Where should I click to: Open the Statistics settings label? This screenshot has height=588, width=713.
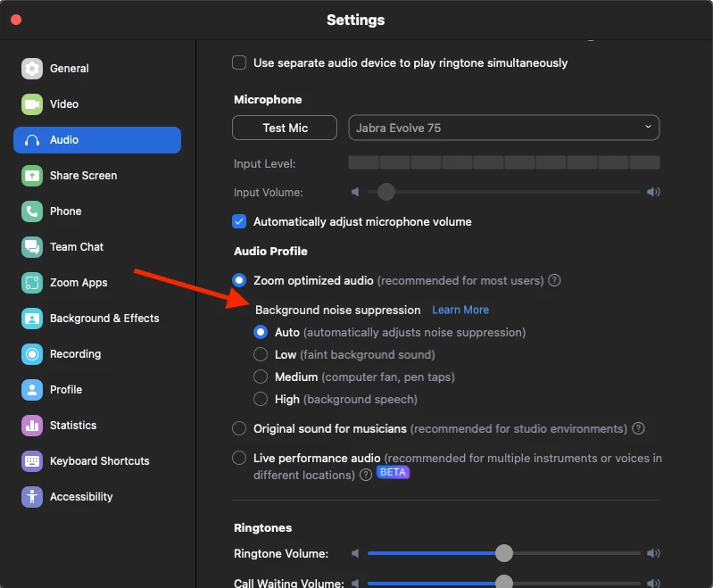coord(73,426)
